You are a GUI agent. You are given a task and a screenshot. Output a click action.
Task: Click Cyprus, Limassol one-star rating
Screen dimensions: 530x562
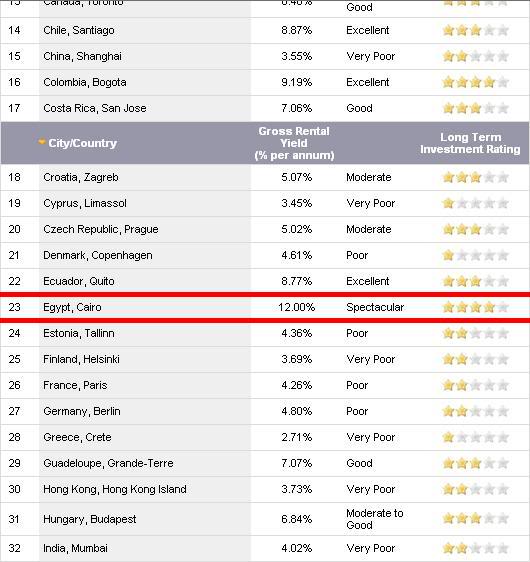pyautogui.click(x=476, y=203)
